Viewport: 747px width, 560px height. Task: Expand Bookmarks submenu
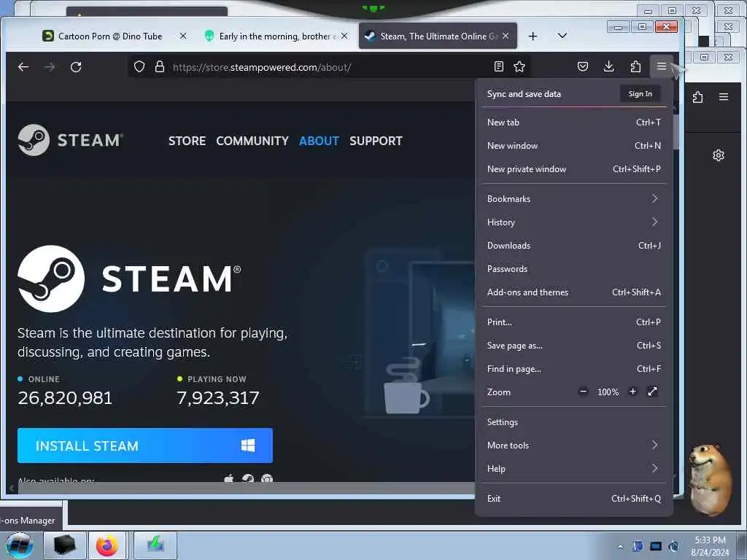tap(573, 198)
